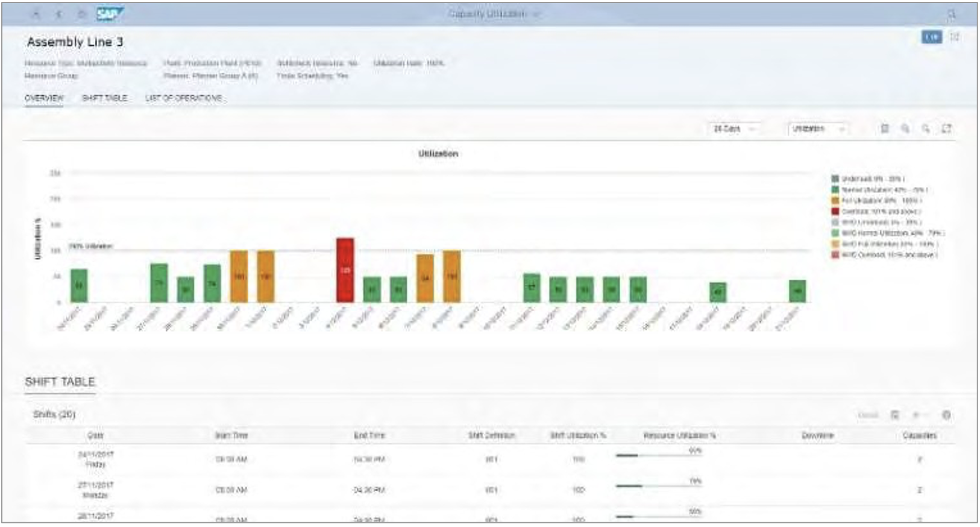Click the chart legend toggle icon

[x=885, y=128]
